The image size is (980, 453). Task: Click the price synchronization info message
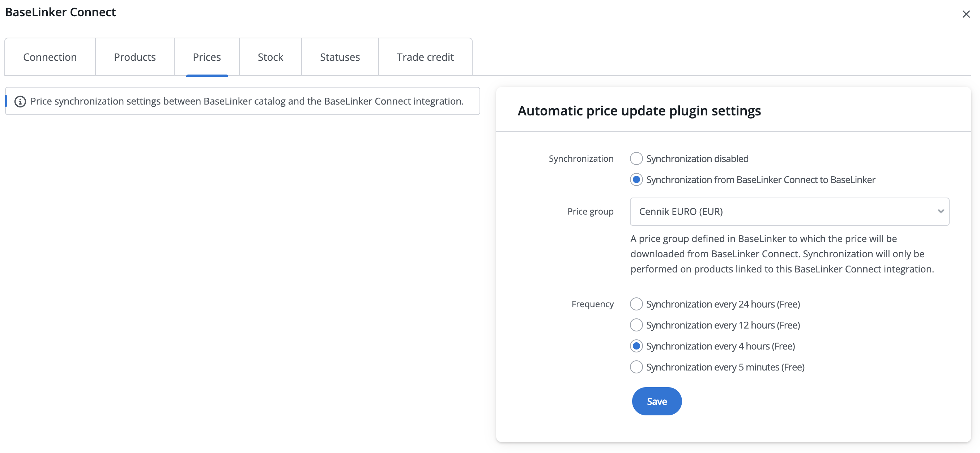tap(247, 101)
